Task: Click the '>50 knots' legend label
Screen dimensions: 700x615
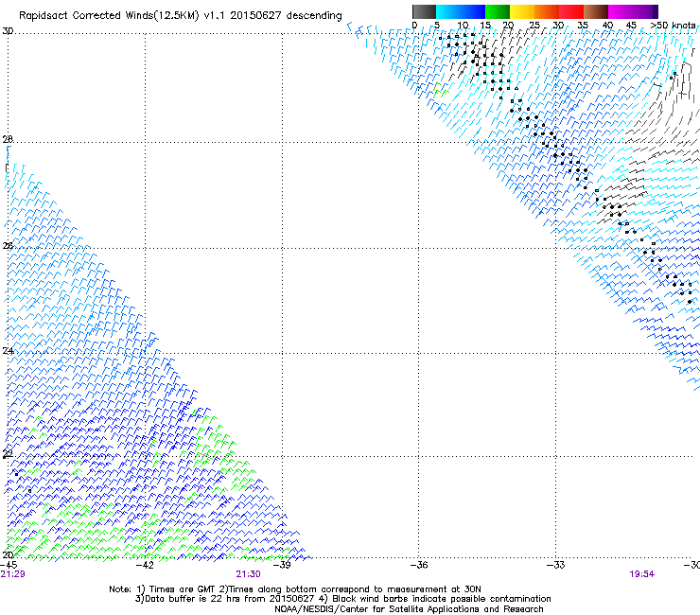Action: point(673,25)
